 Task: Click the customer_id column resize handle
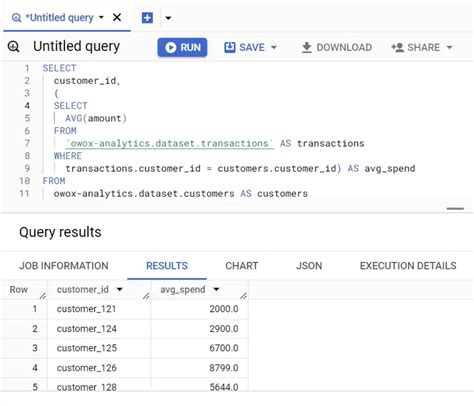[146, 295]
